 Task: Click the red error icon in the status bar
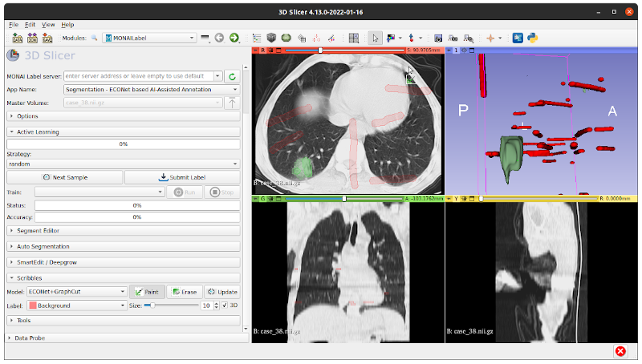[620, 351]
